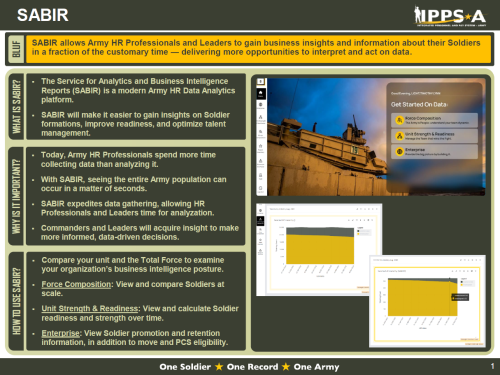Click the IPPS-A logo in header
This screenshot has width=500, height=375.
point(450,16)
